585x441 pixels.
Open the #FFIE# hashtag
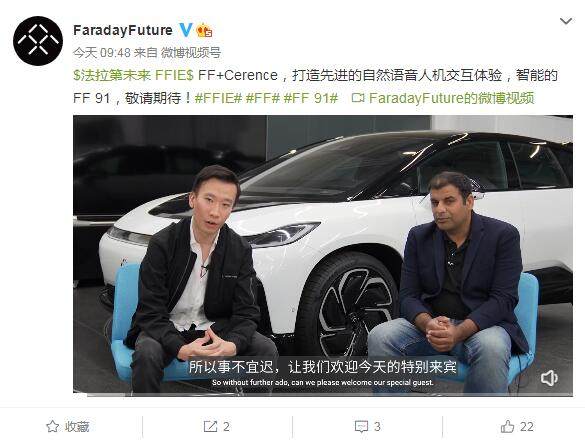tap(218, 98)
